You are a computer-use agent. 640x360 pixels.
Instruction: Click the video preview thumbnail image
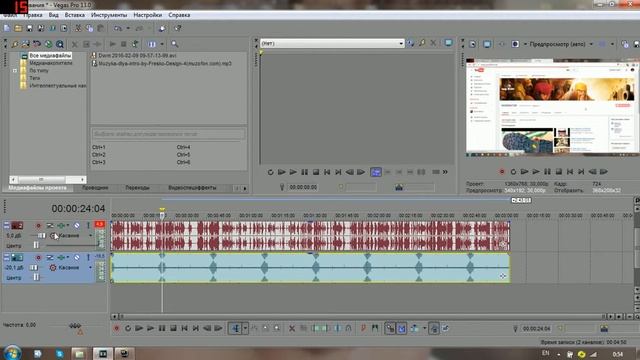click(553, 108)
